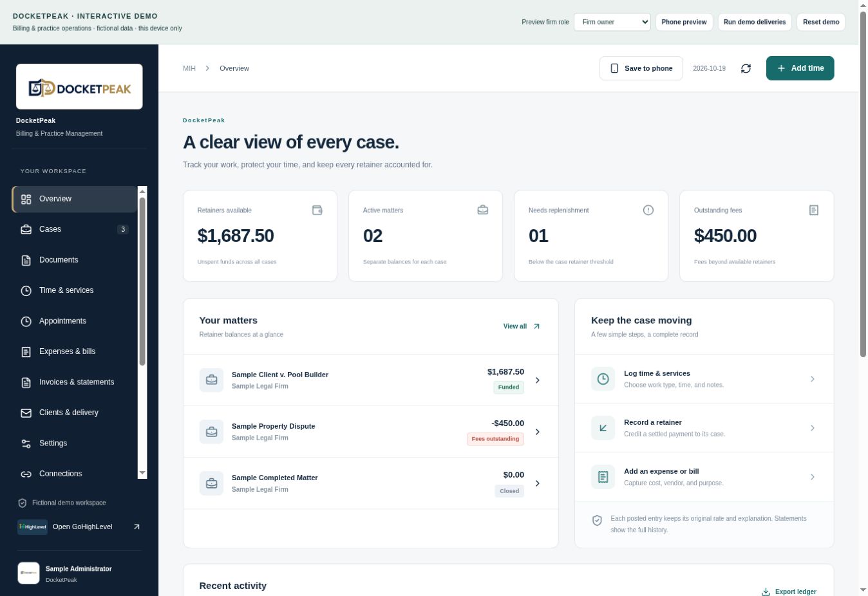
Task: Click the refresh sync icon near the date
Action: pyautogui.click(x=746, y=68)
